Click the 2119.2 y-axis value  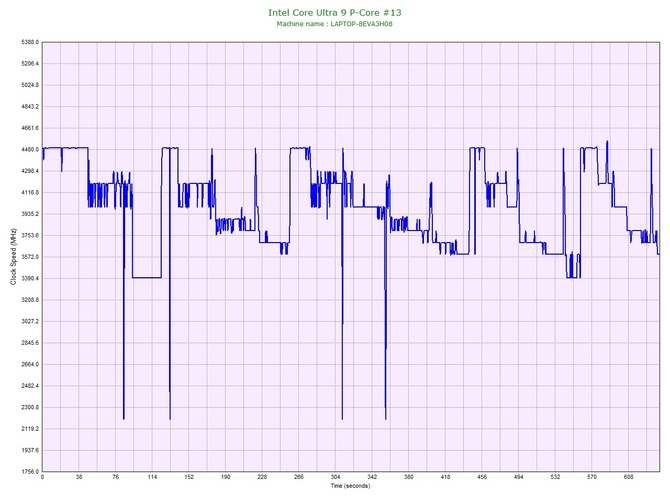pos(30,429)
